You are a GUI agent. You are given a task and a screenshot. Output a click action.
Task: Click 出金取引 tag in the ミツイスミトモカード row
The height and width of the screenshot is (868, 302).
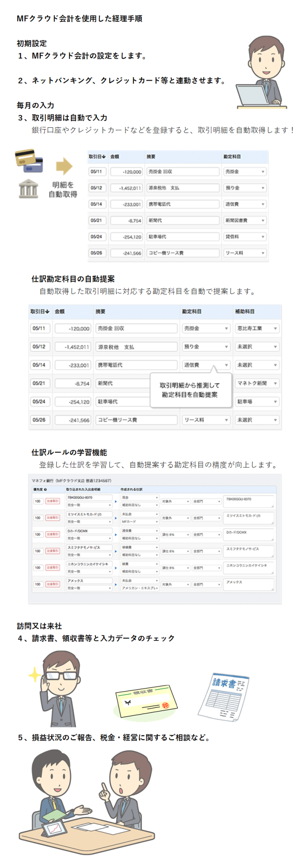point(53,518)
